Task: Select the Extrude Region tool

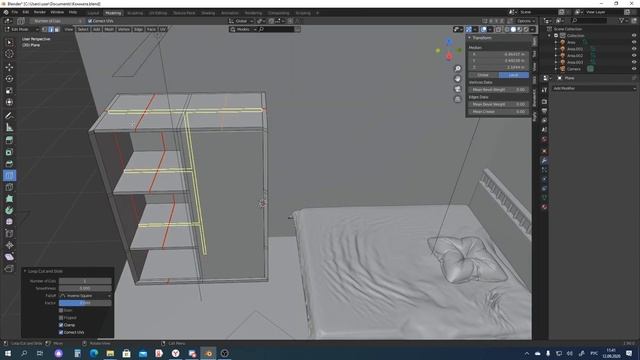Action: click(x=9, y=140)
